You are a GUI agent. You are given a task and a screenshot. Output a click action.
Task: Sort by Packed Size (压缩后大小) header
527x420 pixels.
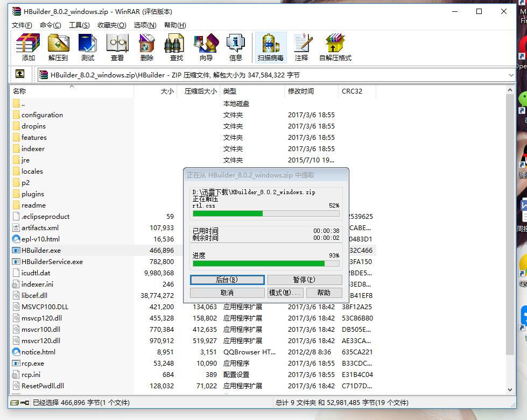(x=198, y=91)
